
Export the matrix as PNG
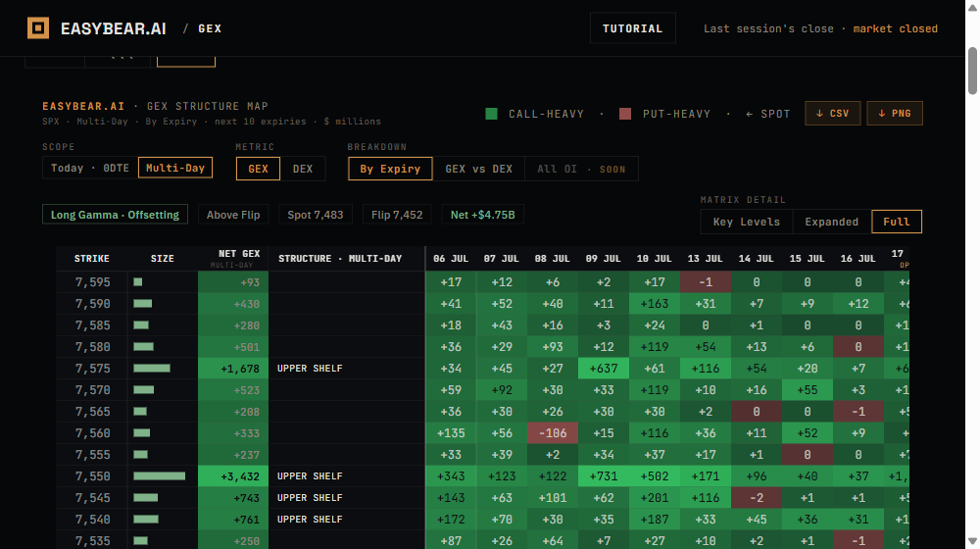pyautogui.click(x=895, y=113)
